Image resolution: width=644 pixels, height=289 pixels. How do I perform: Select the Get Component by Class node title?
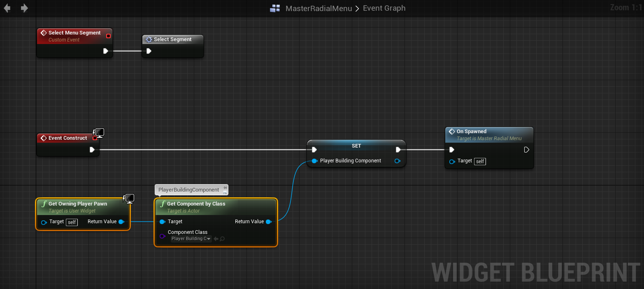tap(196, 204)
